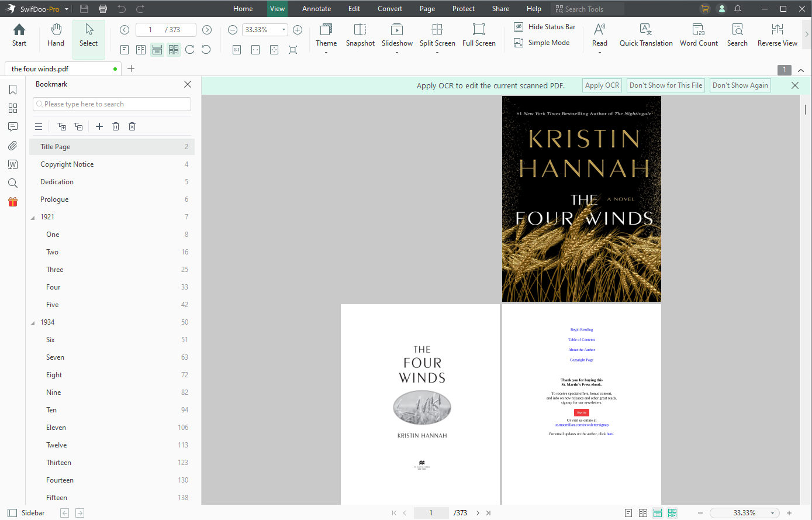
Task: Collapse the 1921 bookmark section
Action: tap(33, 218)
